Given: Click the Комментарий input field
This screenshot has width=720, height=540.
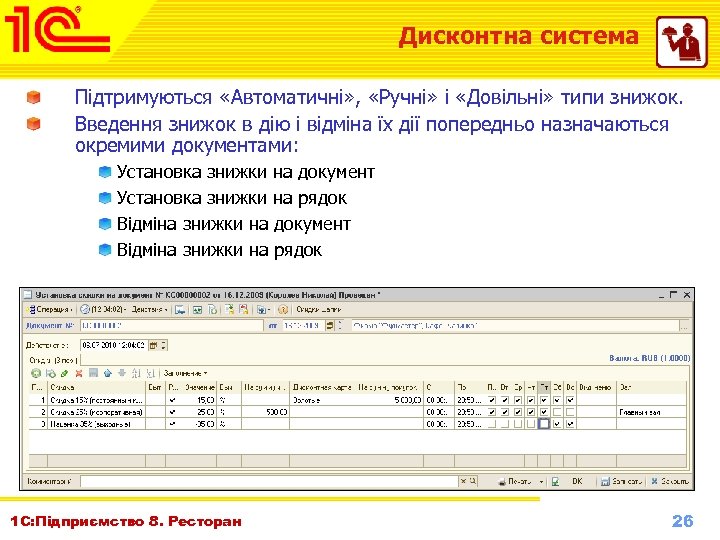Looking at the screenshot, I should 270,481.
